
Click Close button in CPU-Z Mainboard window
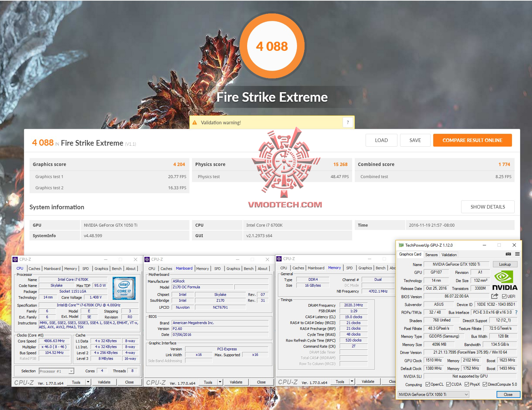(261, 382)
